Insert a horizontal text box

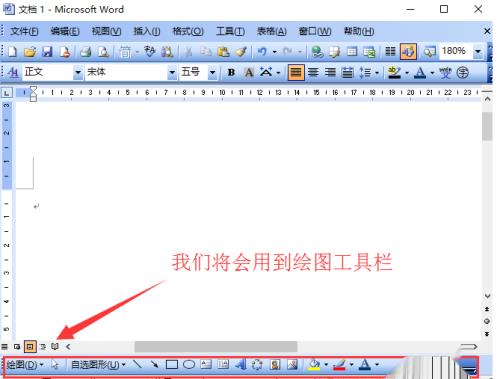(x=206, y=364)
